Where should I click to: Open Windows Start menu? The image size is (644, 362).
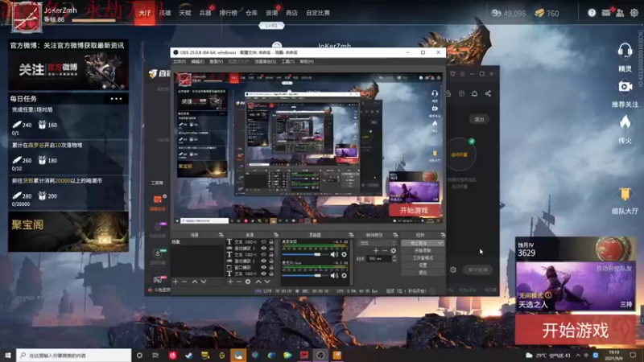8,355
